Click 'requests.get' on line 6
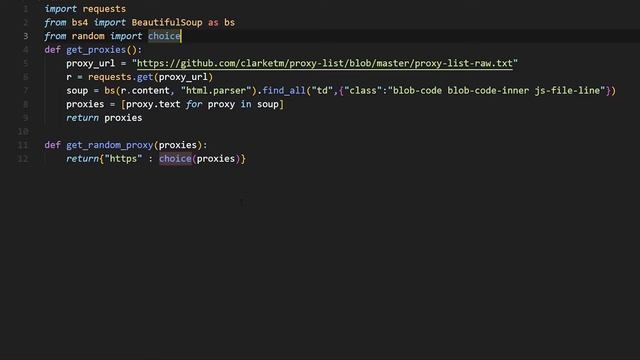The width and height of the screenshot is (640, 360). [x=120, y=77]
